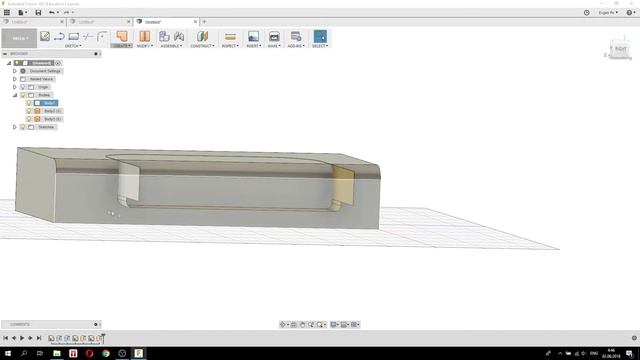Jump timeline to end
Screen dimensions: 640x360
(x=39, y=338)
